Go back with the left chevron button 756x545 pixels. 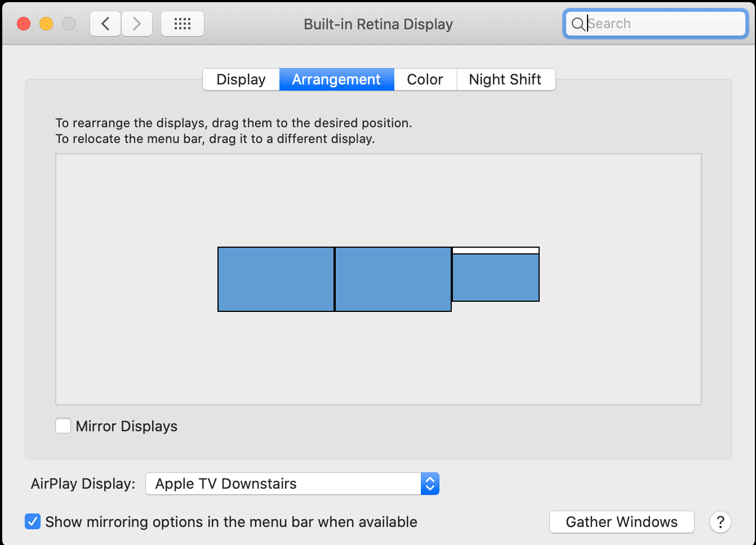click(105, 24)
